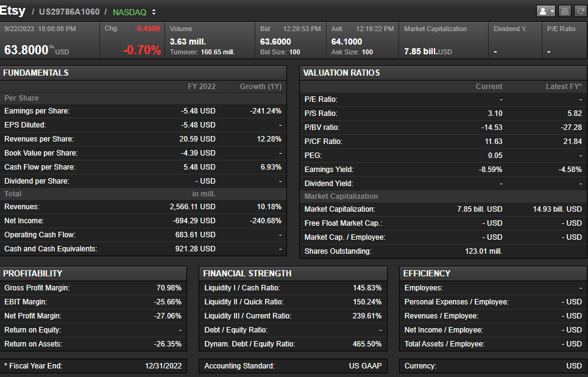Click the Fiscal Year End date 12/31/2022
The image size is (588, 377).
(163, 366)
